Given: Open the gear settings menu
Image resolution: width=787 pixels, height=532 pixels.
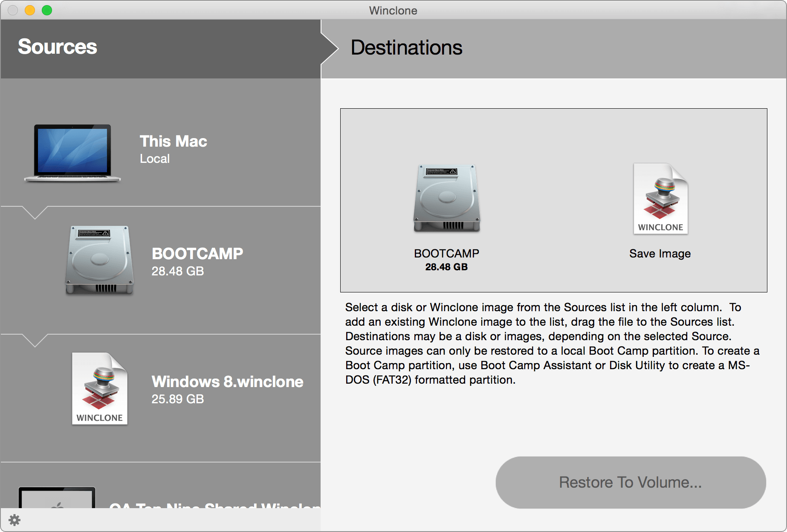Looking at the screenshot, I should point(14,520).
